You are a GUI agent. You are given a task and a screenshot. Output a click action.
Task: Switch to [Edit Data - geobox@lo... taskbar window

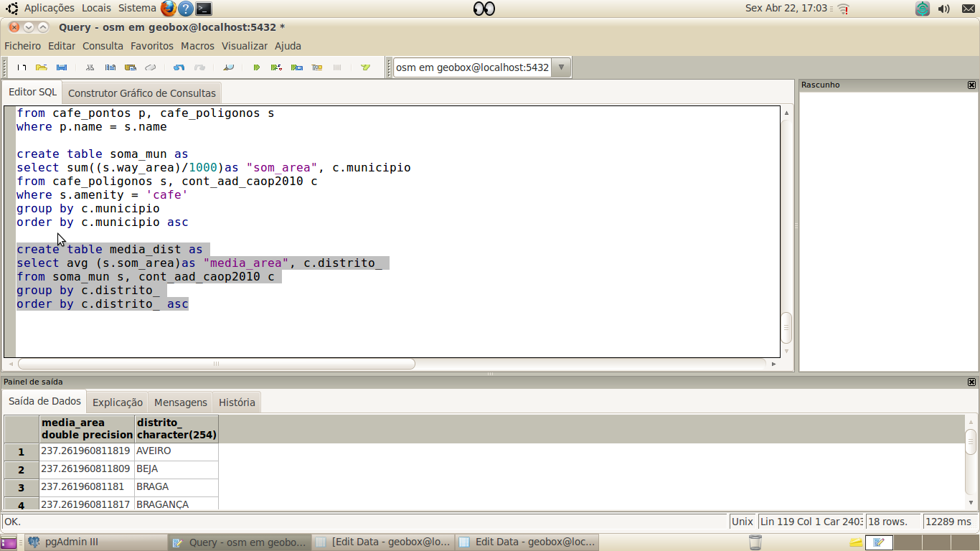384,542
